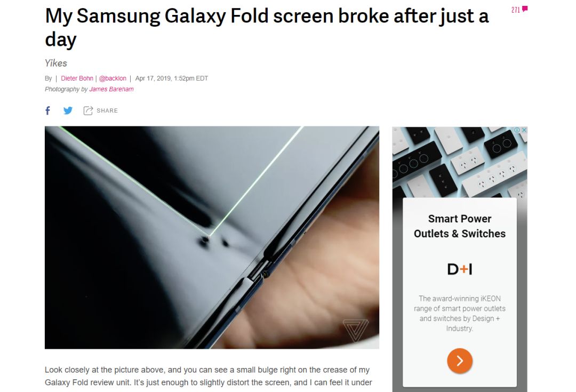Click the SHARE label
Screen dimensions: 576x392
[107, 110]
